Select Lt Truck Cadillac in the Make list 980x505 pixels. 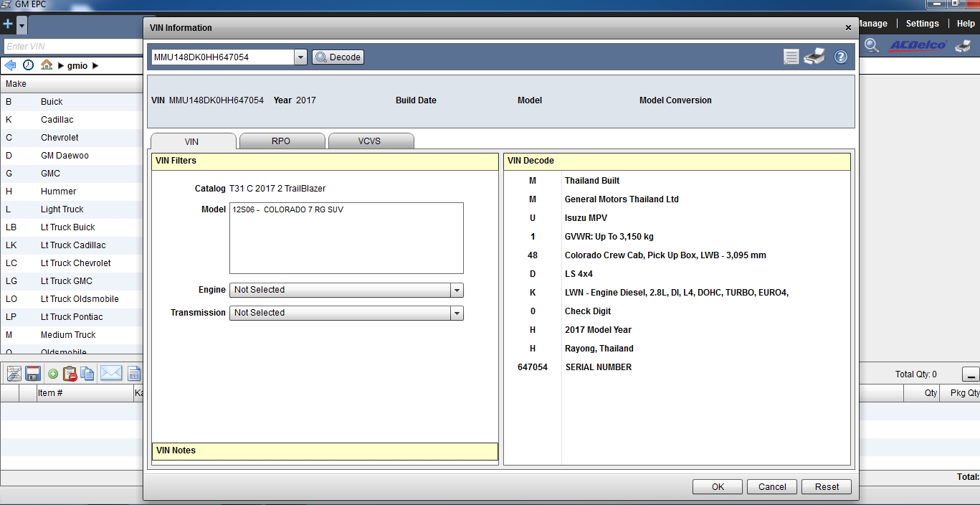click(72, 245)
